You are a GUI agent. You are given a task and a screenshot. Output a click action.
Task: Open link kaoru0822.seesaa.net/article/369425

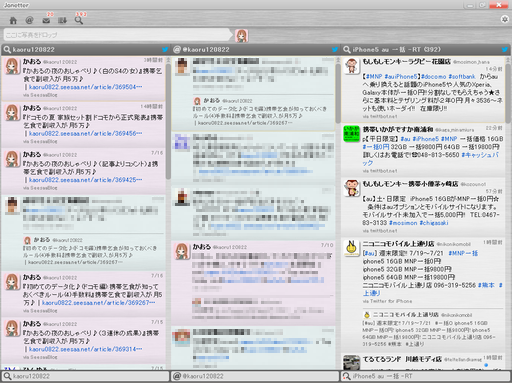click(x=85, y=180)
